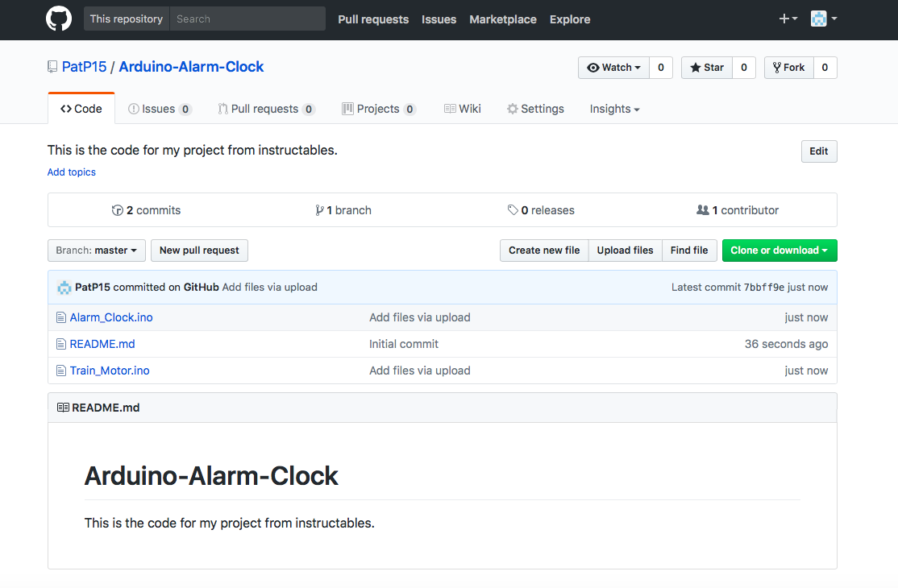Watch the repository
This screenshot has height=588, width=898.
pos(614,68)
